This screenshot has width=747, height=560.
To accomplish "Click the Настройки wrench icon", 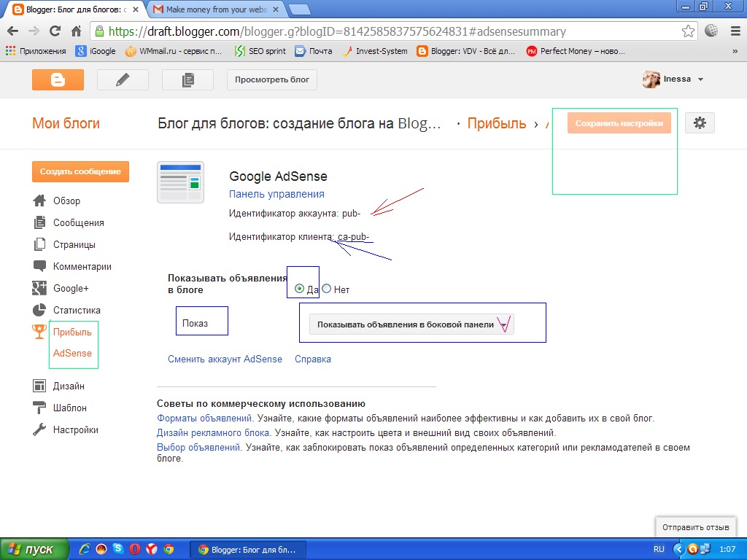I will [39, 429].
